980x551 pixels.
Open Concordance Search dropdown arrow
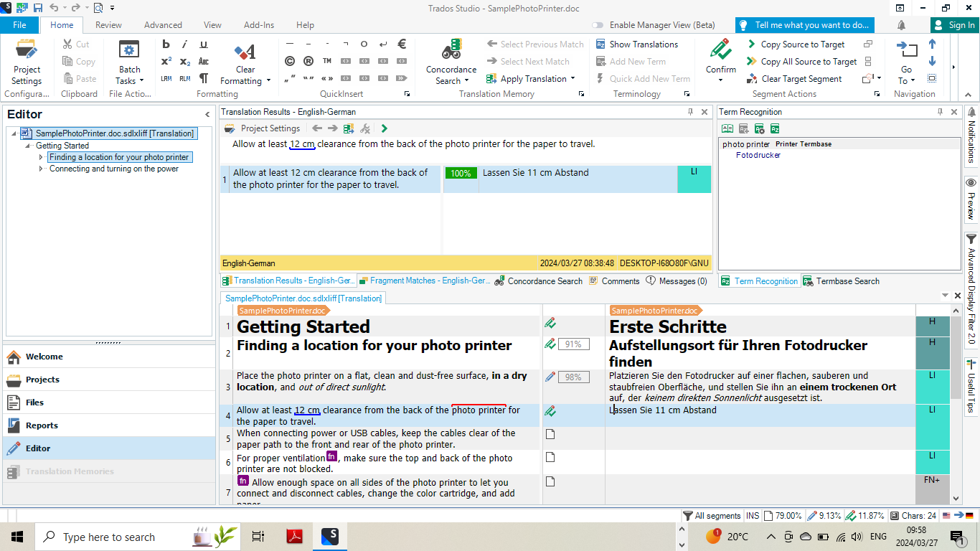466,81
